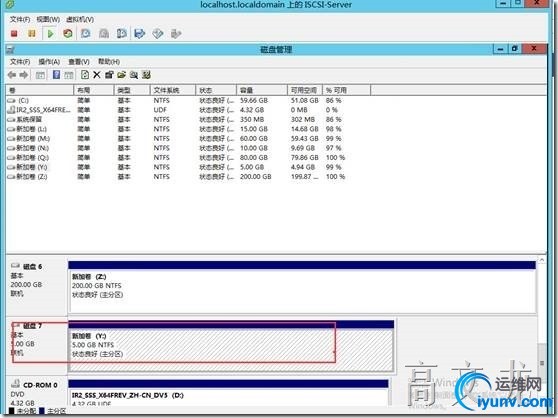Select the Z: 200.00 GB NTFS partition block
This screenshot has width=558, height=418.
302,287
